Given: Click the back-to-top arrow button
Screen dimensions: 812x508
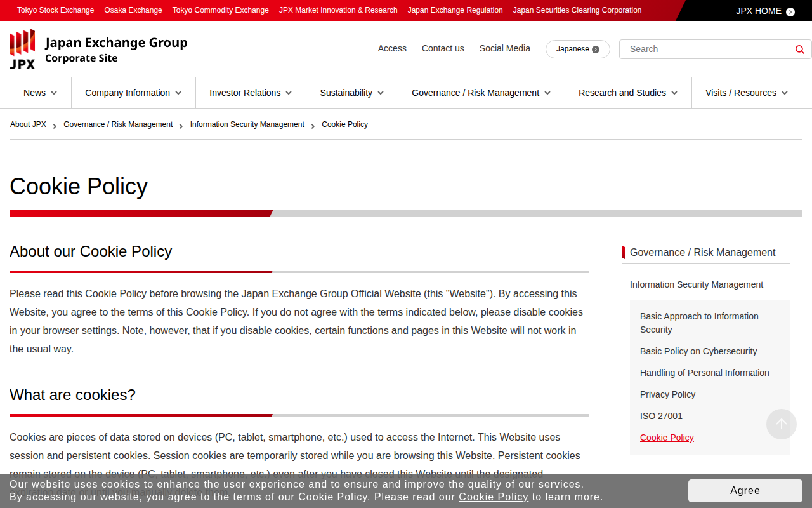Looking at the screenshot, I should (782, 424).
